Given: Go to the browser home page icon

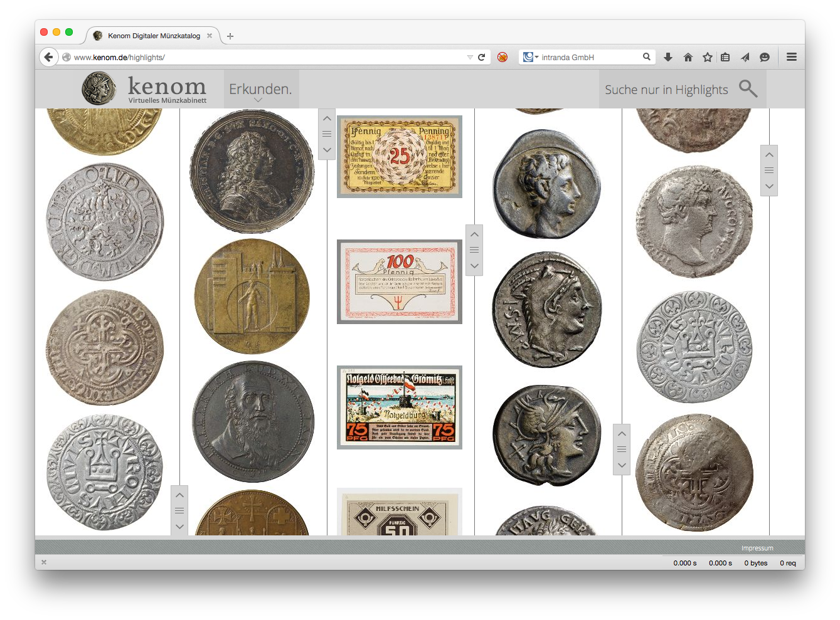Looking at the screenshot, I should pos(688,57).
